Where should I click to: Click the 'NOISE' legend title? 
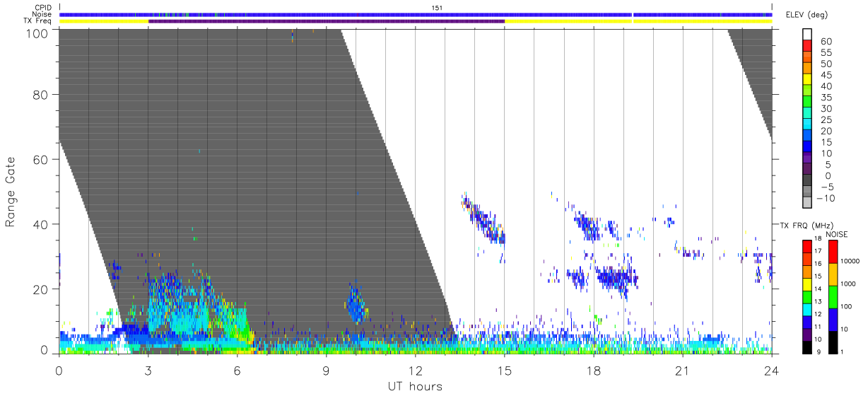[x=836, y=234]
